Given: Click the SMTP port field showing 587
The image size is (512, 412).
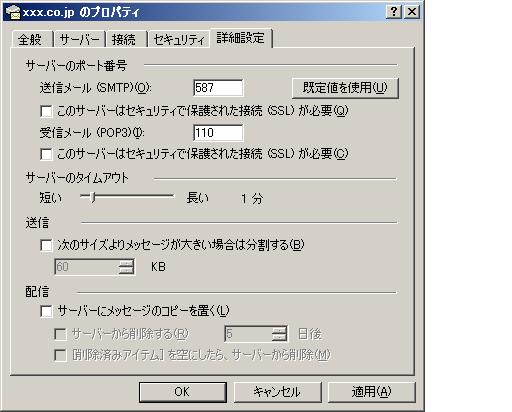Looking at the screenshot, I should [x=218, y=88].
